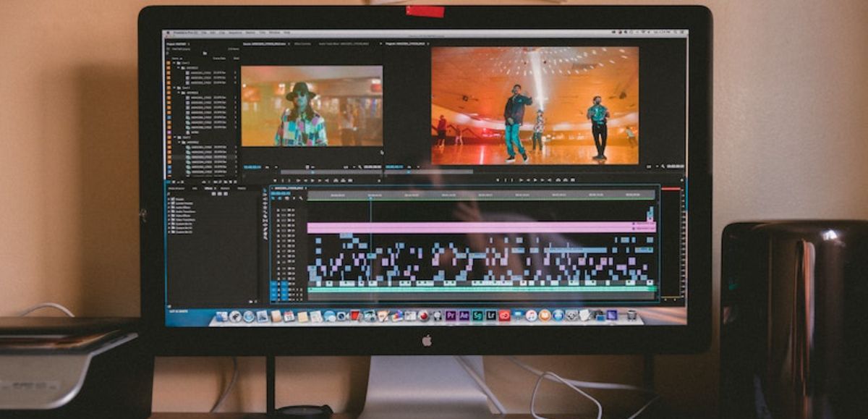Toggle the Snap button in the timeline header
This screenshot has height=419, width=868.
click(280, 198)
